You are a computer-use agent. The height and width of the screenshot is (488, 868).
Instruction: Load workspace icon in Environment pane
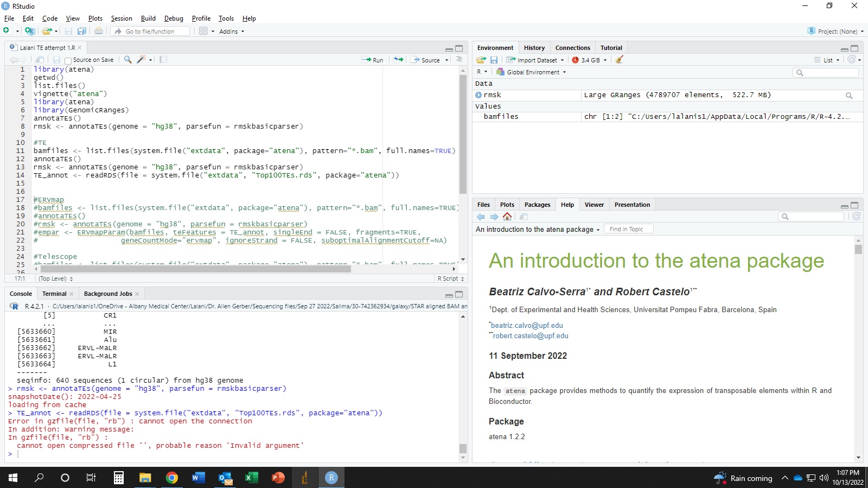click(481, 60)
